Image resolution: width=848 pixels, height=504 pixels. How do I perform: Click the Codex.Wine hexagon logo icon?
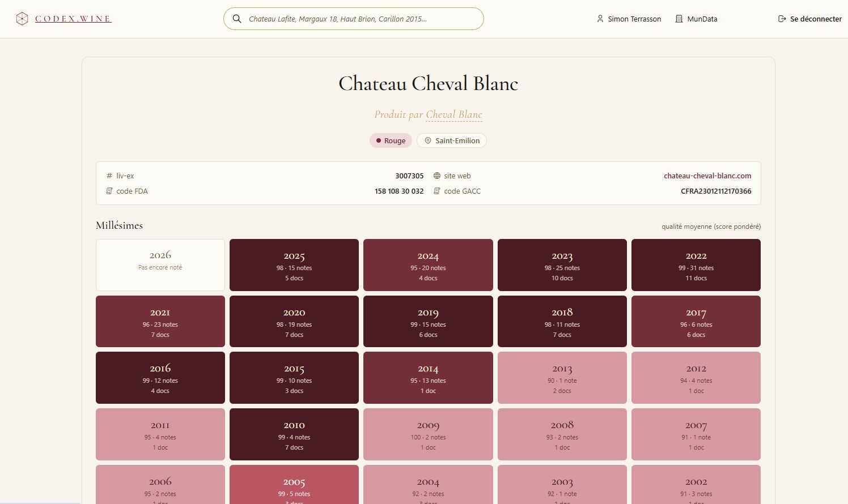point(22,19)
